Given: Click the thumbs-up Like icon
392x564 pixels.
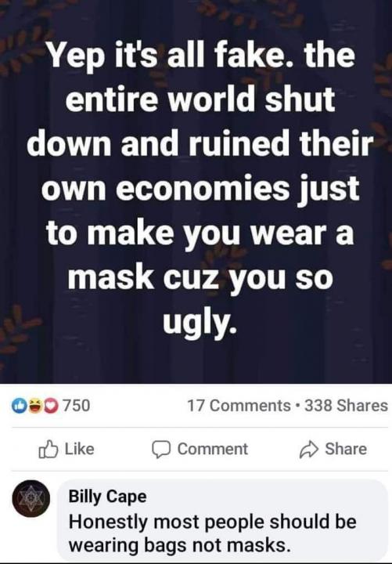Looking at the screenshot, I should point(48,450).
